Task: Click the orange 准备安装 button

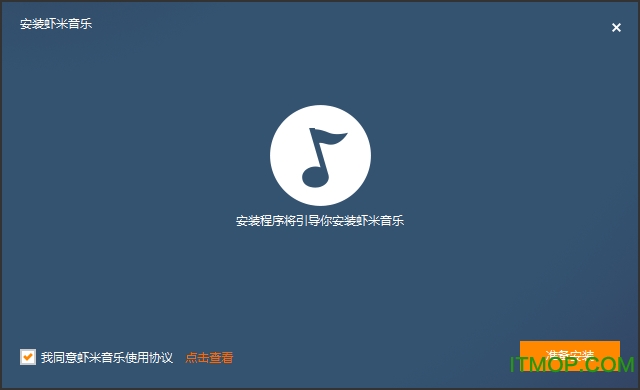Action: tap(569, 356)
